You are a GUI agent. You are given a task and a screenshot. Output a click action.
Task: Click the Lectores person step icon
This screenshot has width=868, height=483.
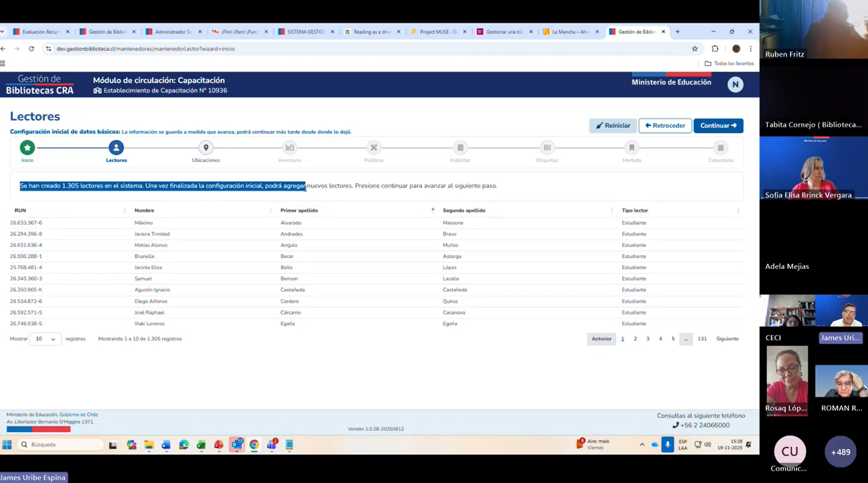click(x=116, y=147)
